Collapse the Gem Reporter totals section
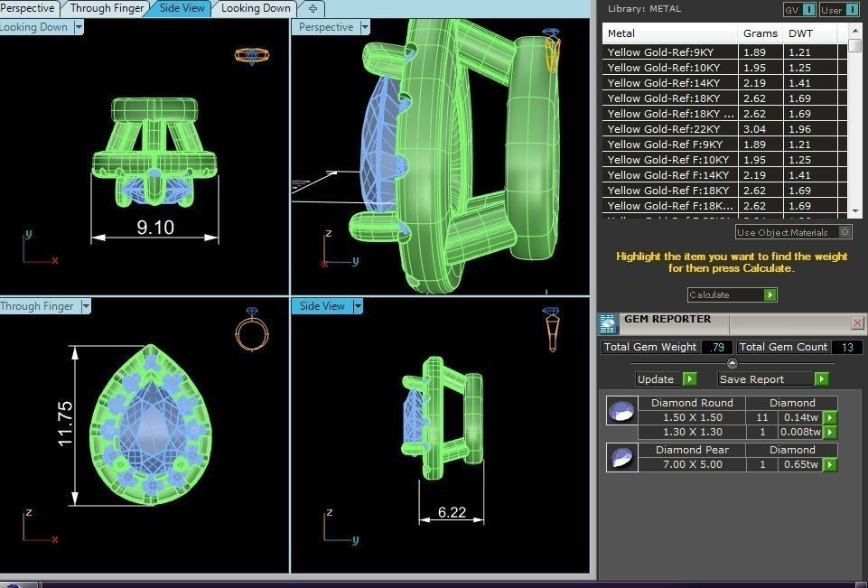 point(732,363)
